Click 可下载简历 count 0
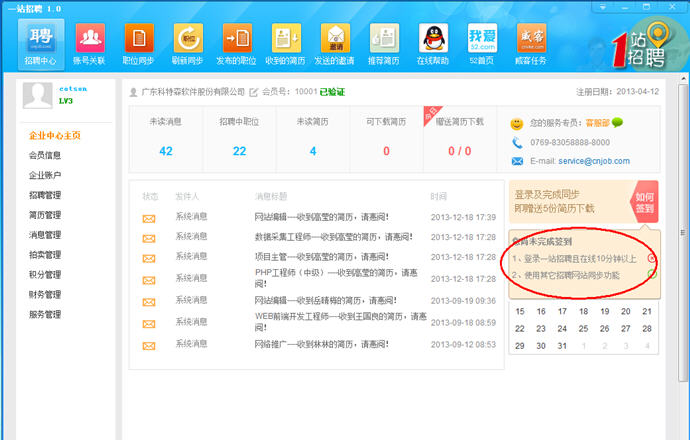The width and height of the screenshot is (690, 440). pos(386,151)
